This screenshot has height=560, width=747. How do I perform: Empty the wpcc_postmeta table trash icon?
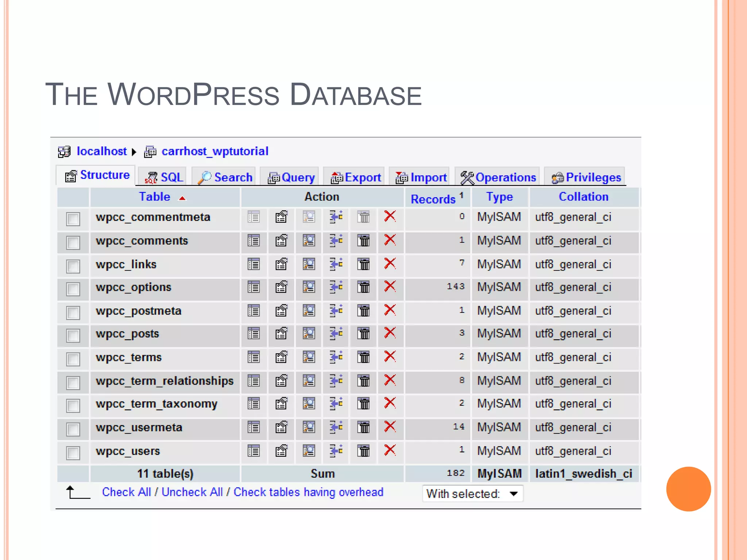[363, 311]
